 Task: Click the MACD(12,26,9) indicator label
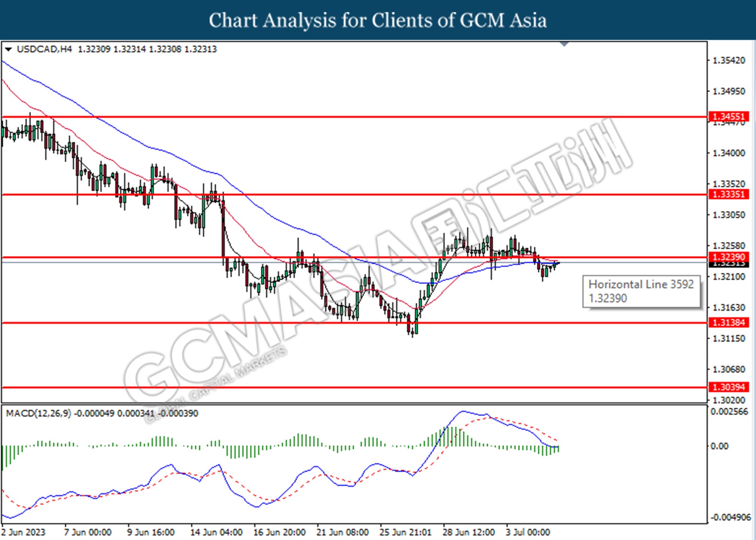pyautogui.click(x=39, y=413)
